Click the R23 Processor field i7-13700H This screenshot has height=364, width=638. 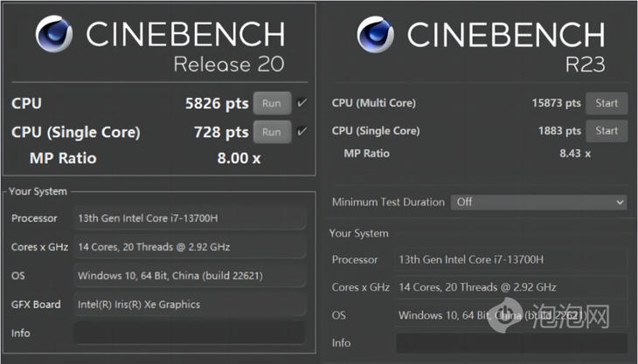tap(511, 259)
